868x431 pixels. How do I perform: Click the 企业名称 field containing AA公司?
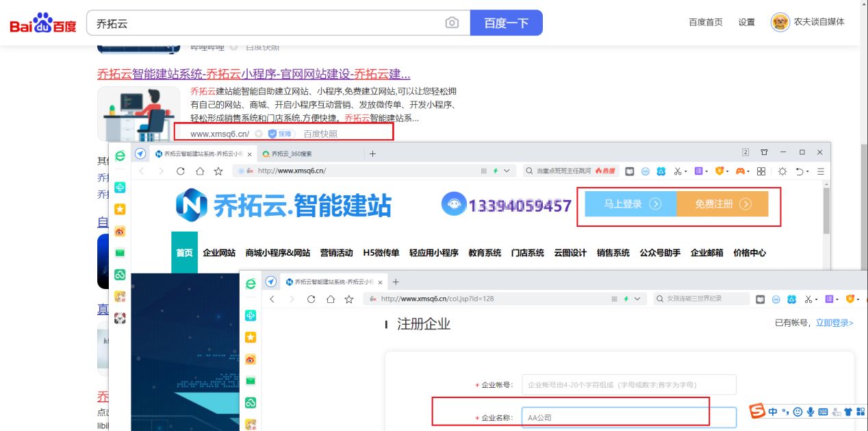[628, 417]
